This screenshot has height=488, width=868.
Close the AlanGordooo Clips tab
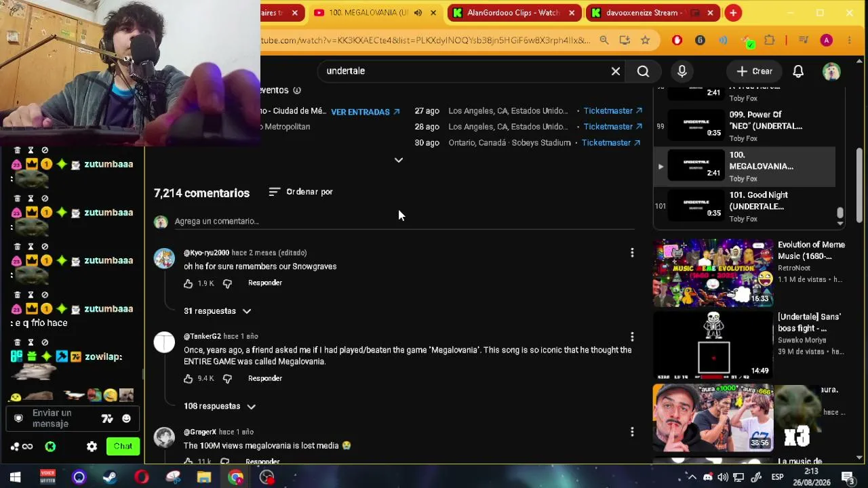click(572, 13)
